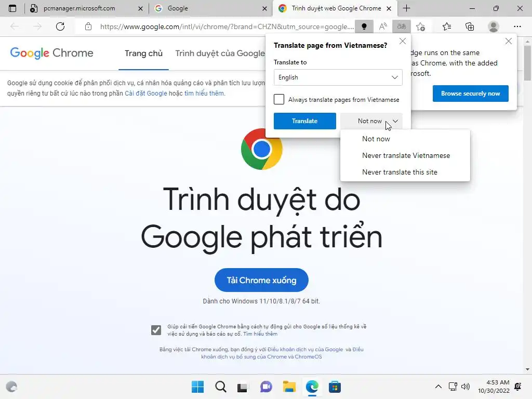Open the Favorites list icon
This screenshot has width=532, height=399.
coord(446,26)
